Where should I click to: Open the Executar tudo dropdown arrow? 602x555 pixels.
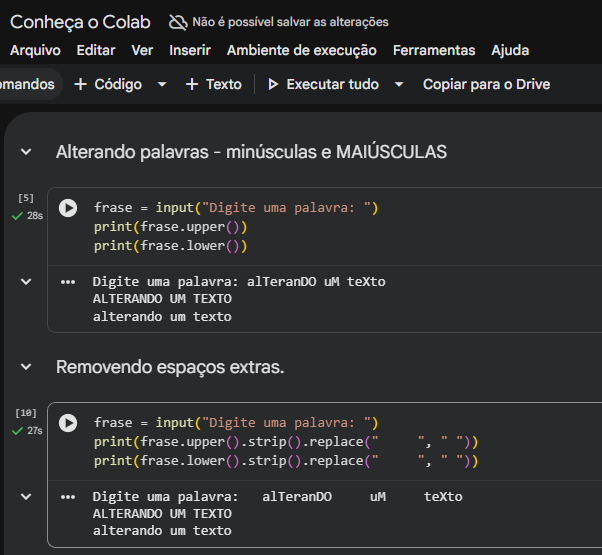click(399, 84)
